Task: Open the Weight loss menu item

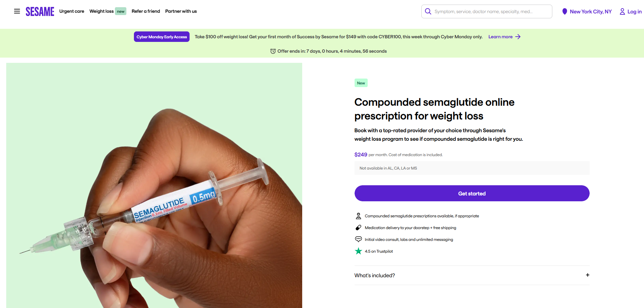Action: [x=101, y=11]
